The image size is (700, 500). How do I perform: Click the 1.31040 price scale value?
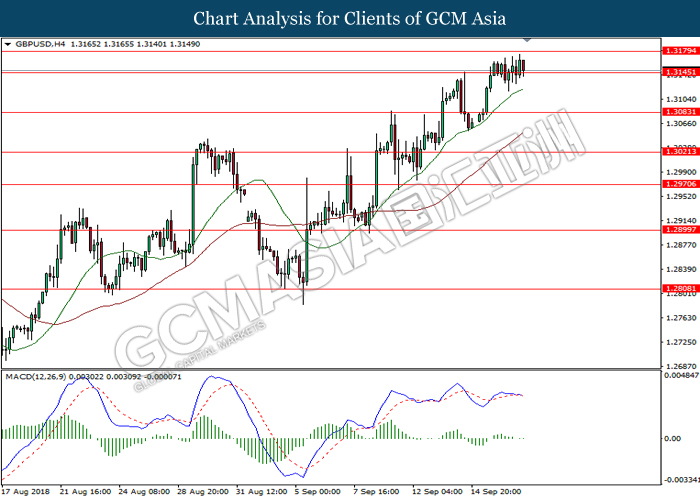(681, 99)
